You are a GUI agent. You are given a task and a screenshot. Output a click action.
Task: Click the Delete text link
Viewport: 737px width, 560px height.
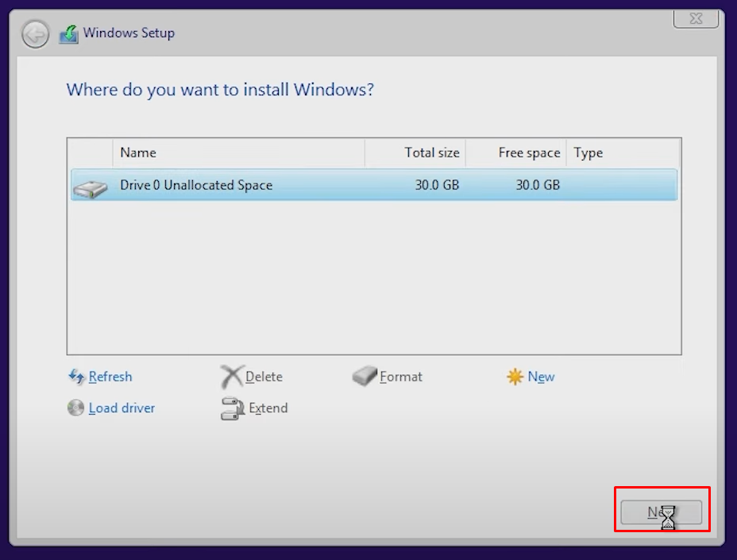pyautogui.click(x=264, y=377)
